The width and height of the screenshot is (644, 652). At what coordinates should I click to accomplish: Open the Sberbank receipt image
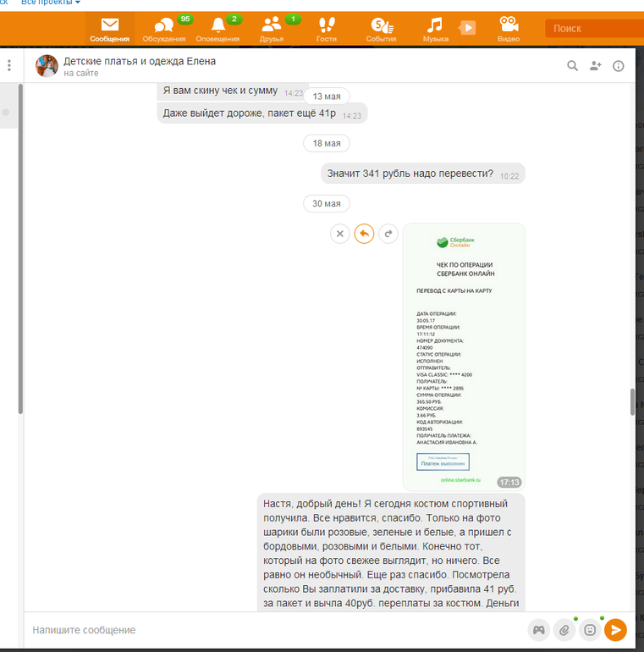pos(463,356)
